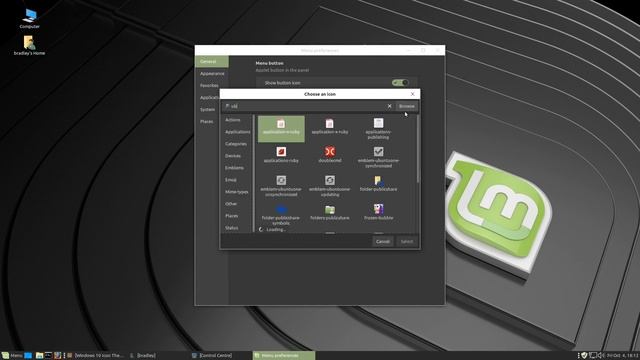Switch to General tab in Menu preferences
Screen dimensions: 640x360
(x=212, y=62)
